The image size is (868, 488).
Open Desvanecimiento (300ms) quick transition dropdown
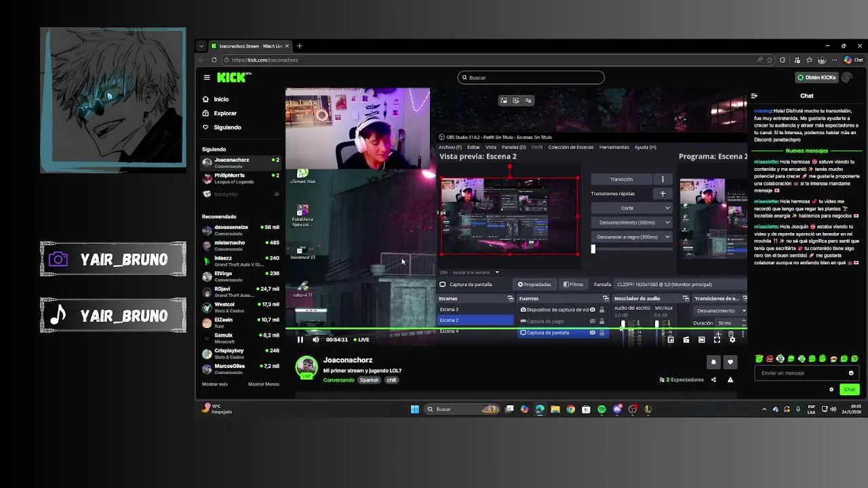pos(631,222)
